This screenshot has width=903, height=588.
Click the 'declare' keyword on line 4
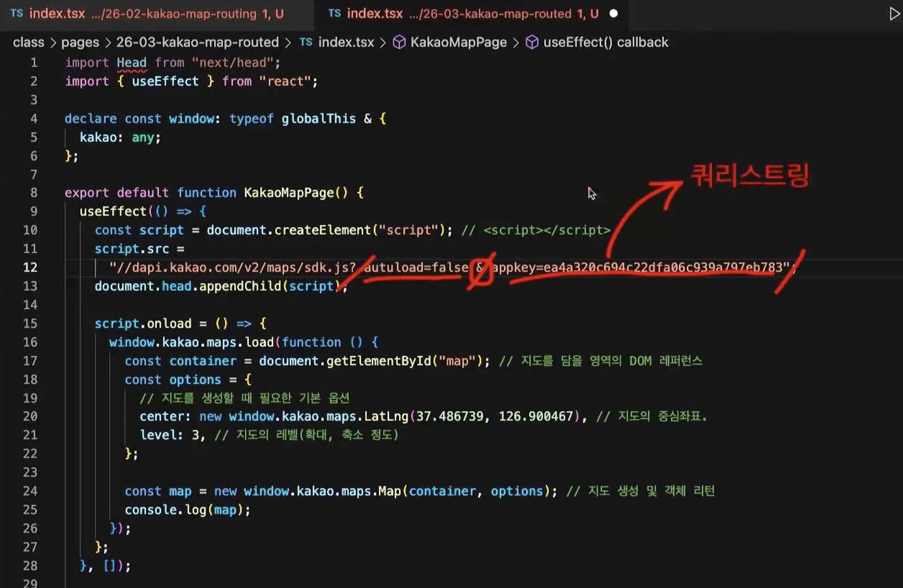pyautogui.click(x=91, y=118)
